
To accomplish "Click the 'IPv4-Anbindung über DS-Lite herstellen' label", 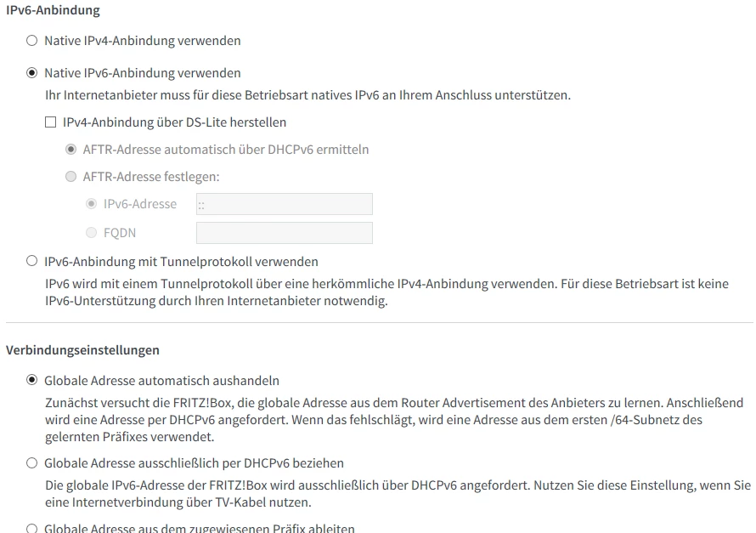I will pos(174,122).
